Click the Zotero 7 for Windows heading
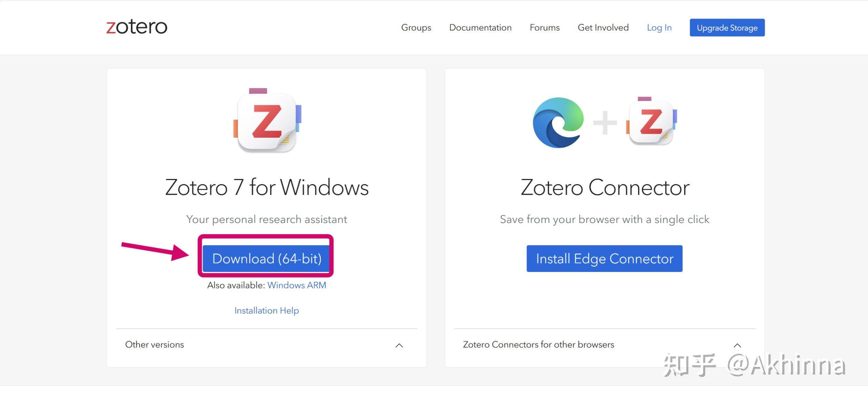The image size is (868, 400). (x=266, y=187)
